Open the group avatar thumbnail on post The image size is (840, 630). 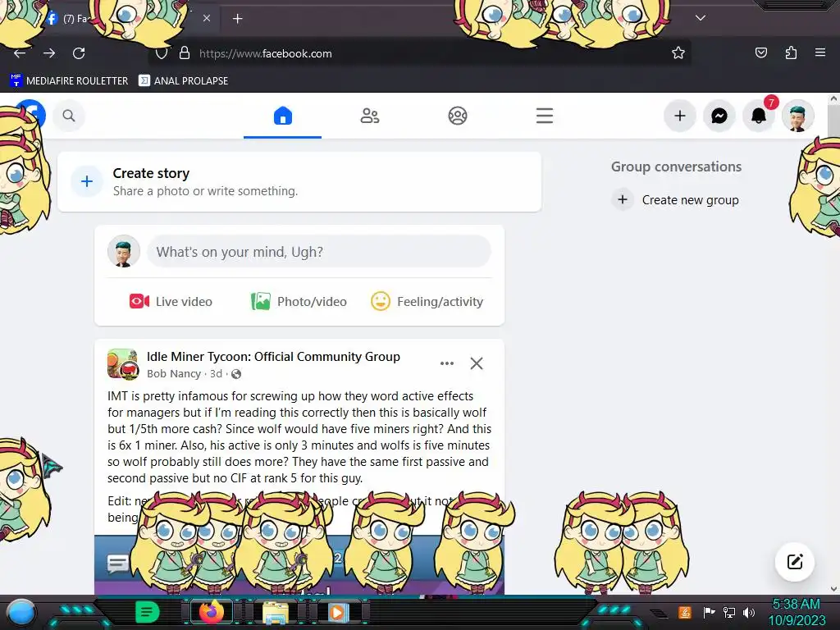(123, 363)
